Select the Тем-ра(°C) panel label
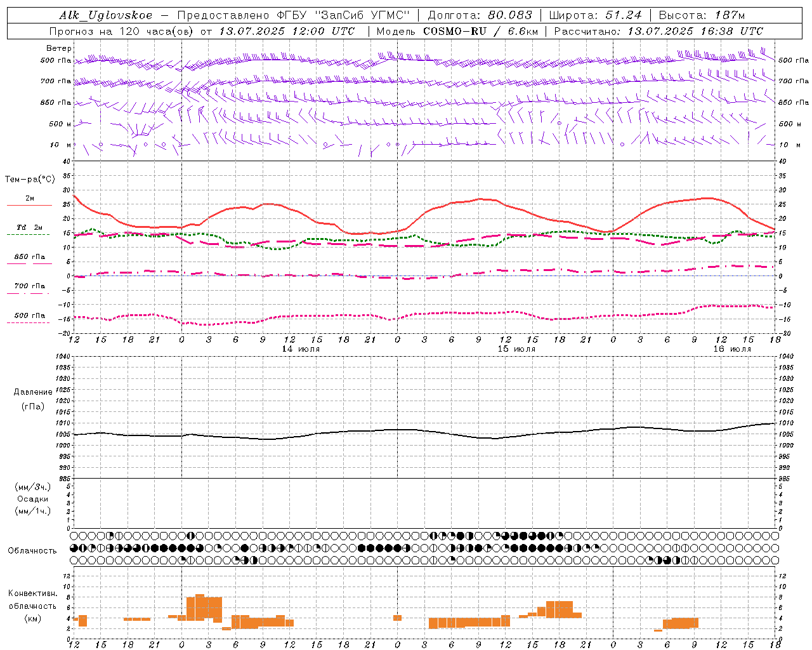Screen dimensions: 812x650 (x=30, y=180)
